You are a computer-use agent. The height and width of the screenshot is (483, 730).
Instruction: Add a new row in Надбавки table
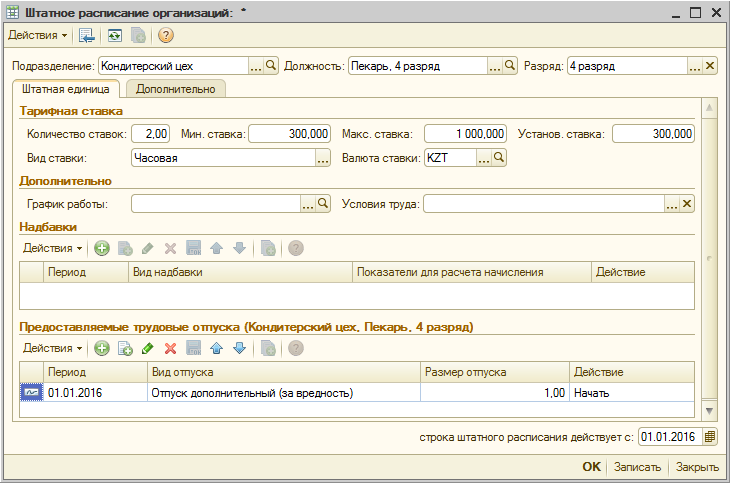(102, 248)
